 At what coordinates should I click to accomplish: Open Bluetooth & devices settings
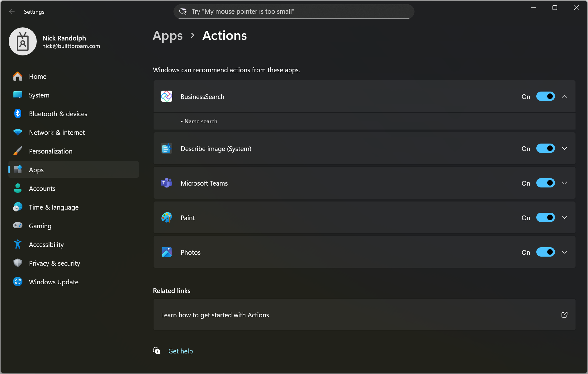(x=73, y=114)
